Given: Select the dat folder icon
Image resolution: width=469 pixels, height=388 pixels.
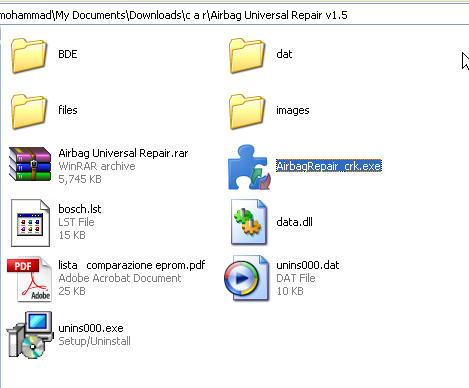Looking at the screenshot, I should [247, 55].
